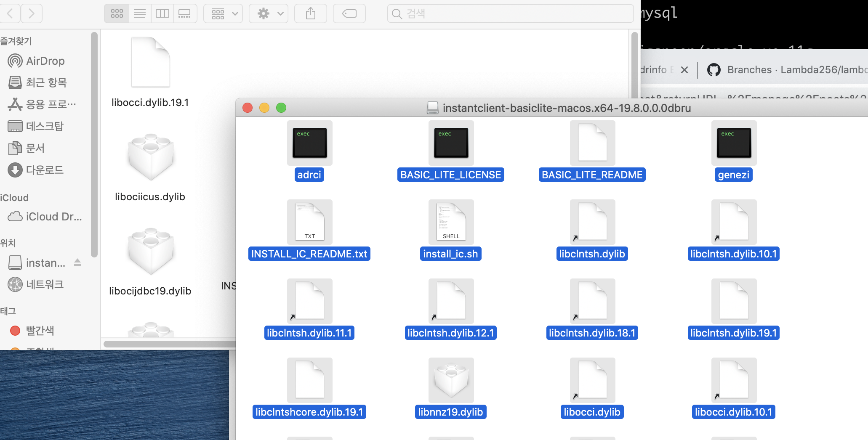The height and width of the screenshot is (440, 868).
Task: Click the instantclient disk image title icon
Action: 432,108
